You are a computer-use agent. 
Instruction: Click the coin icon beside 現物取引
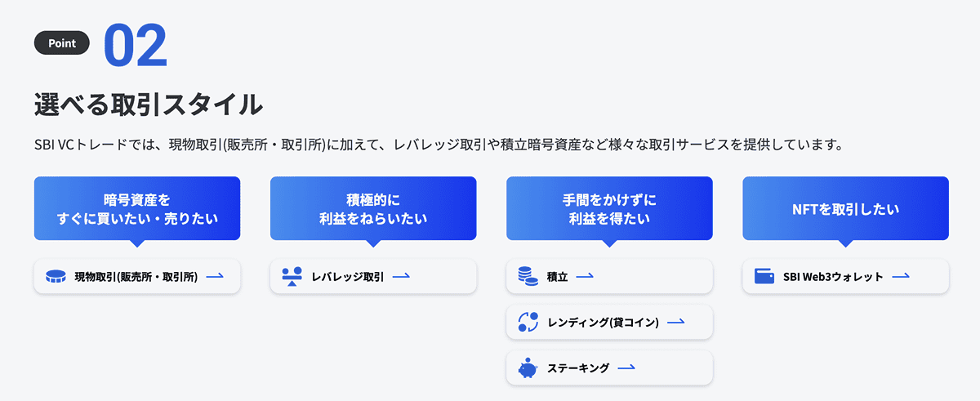click(x=56, y=277)
